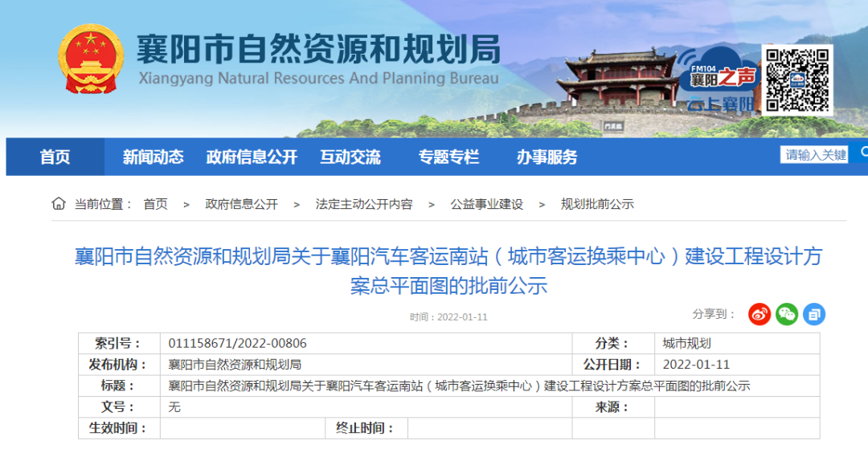The image size is (868, 449).
Task: Open the 专题专栏 navigation tab
Action: tap(448, 157)
